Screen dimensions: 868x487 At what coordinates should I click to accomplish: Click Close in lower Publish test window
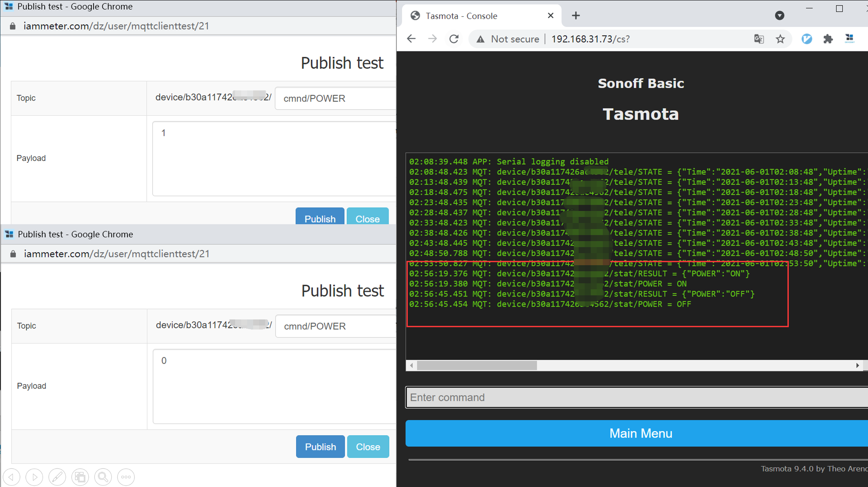pyautogui.click(x=368, y=446)
